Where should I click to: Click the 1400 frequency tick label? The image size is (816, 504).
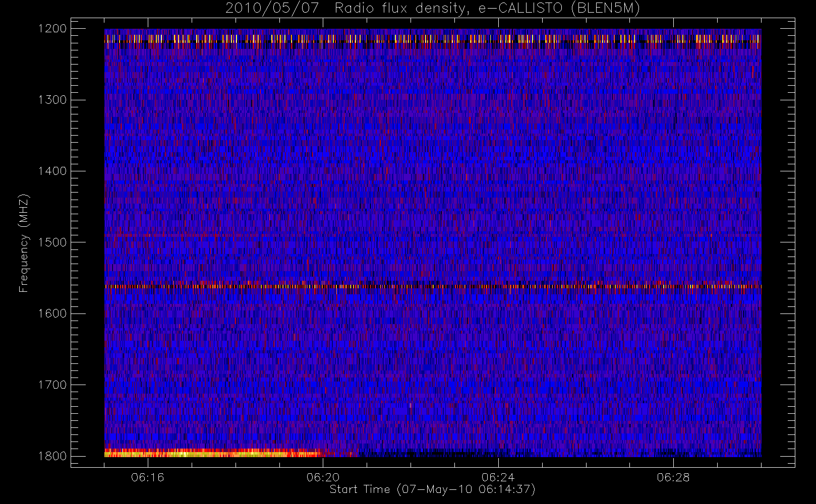[x=52, y=171]
